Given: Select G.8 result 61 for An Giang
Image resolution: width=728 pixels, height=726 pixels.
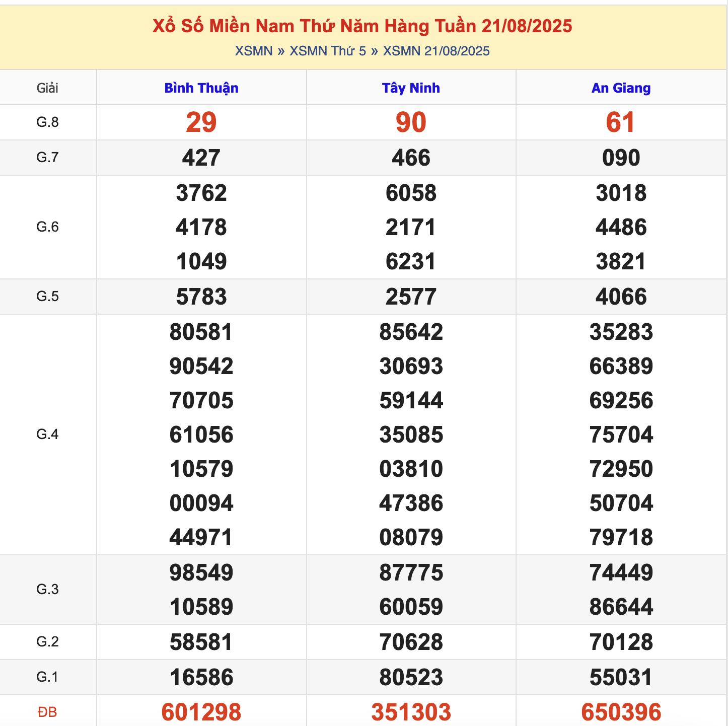Looking at the screenshot, I should (621, 122).
